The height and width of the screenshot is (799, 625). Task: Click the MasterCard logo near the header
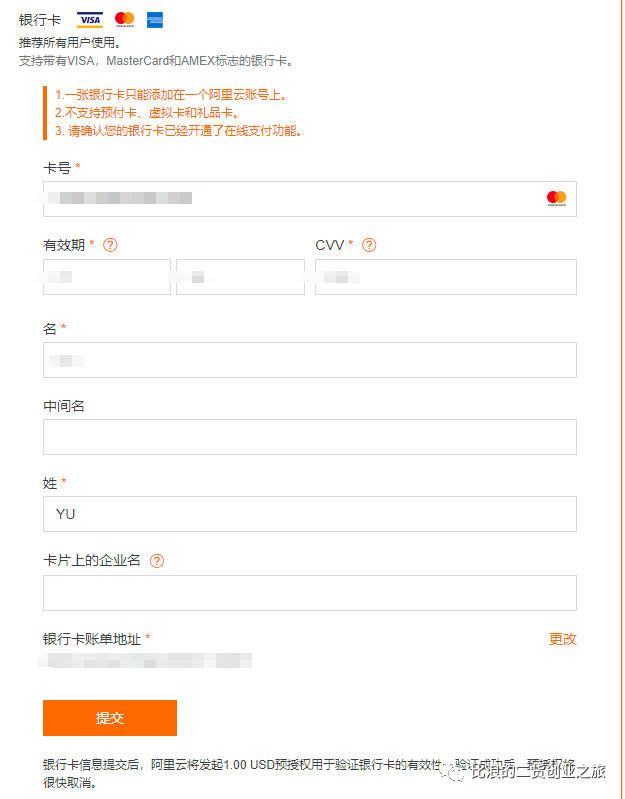pos(124,19)
